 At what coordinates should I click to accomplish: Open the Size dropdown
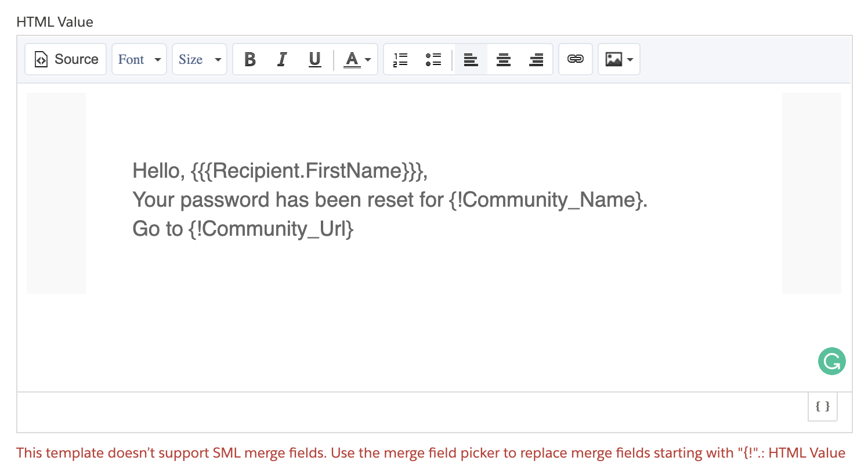200,59
